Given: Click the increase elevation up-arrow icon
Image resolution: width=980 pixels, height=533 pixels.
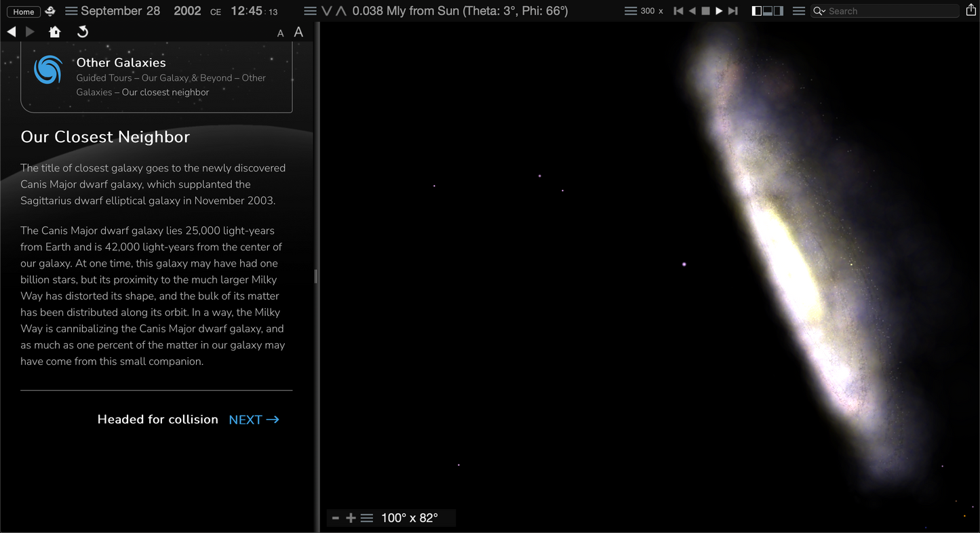Looking at the screenshot, I should pos(341,11).
